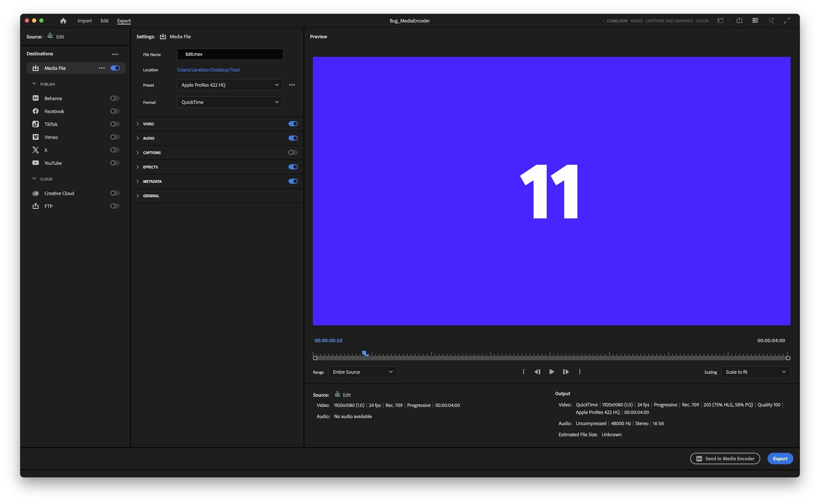Disable the Media File destination toggle
820x504 pixels.
[x=115, y=68]
